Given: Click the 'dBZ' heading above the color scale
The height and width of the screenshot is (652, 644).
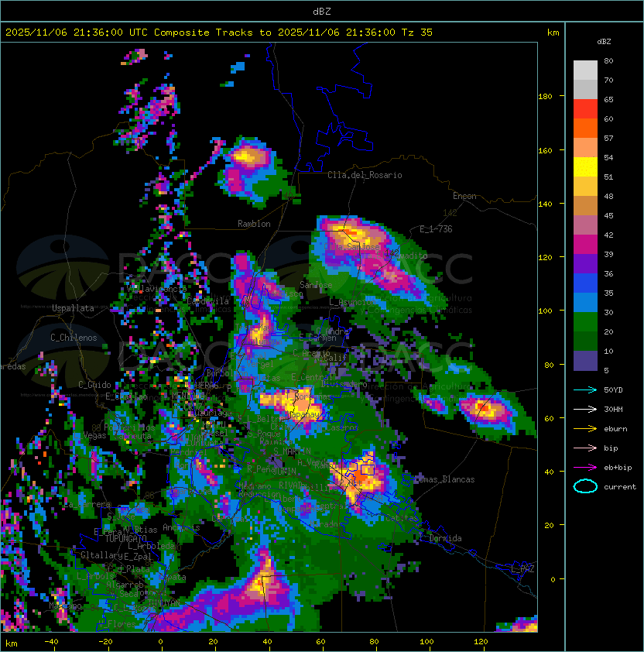Looking at the screenshot, I should click(604, 42).
